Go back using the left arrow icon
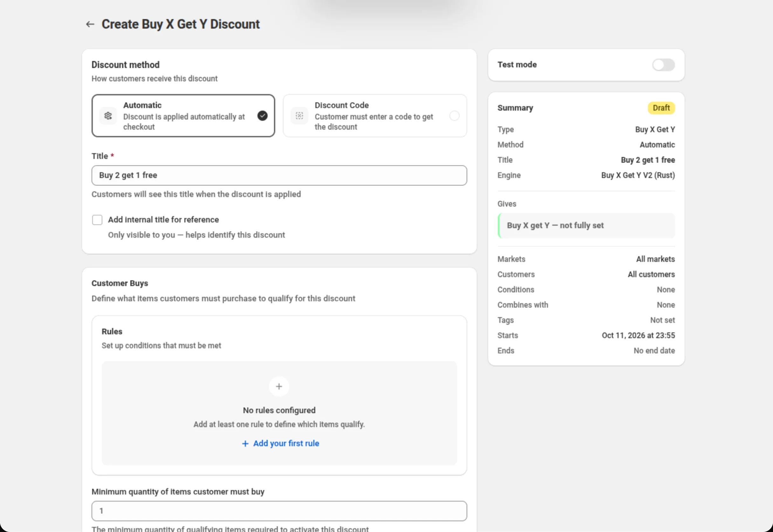This screenshot has height=532, width=773. [x=90, y=24]
